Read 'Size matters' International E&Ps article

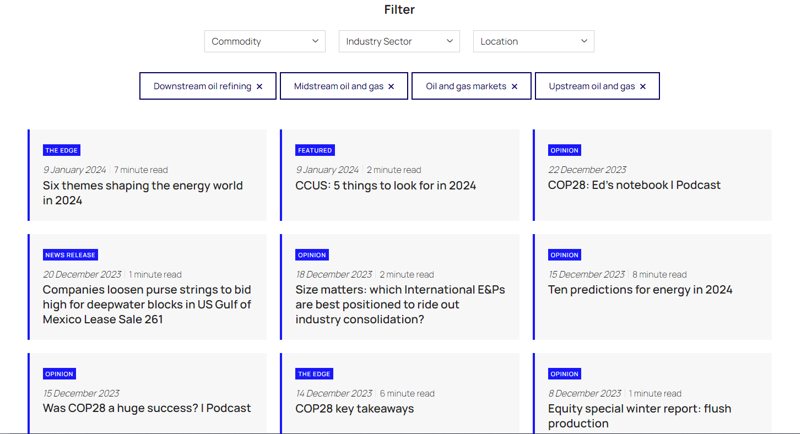(400, 304)
